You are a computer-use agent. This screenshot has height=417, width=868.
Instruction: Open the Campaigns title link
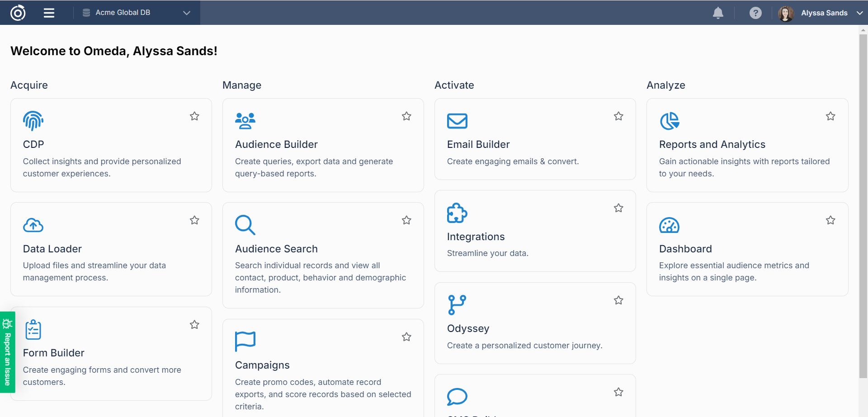[x=262, y=365]
